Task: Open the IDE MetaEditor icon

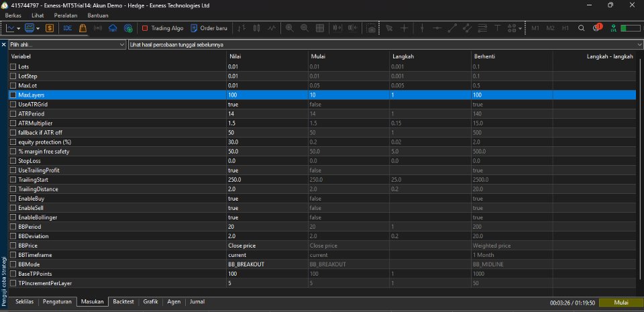Action: pyautogui.click(x=68, y=28)
